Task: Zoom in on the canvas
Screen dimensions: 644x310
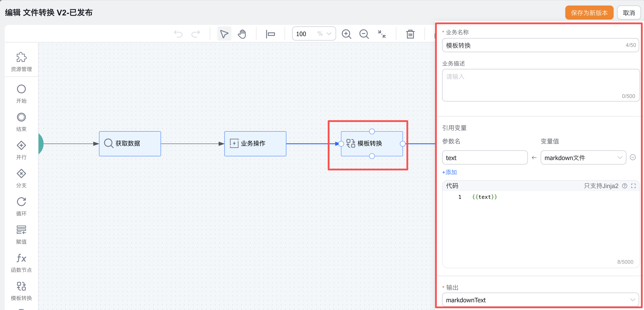Action: [346, 34]
